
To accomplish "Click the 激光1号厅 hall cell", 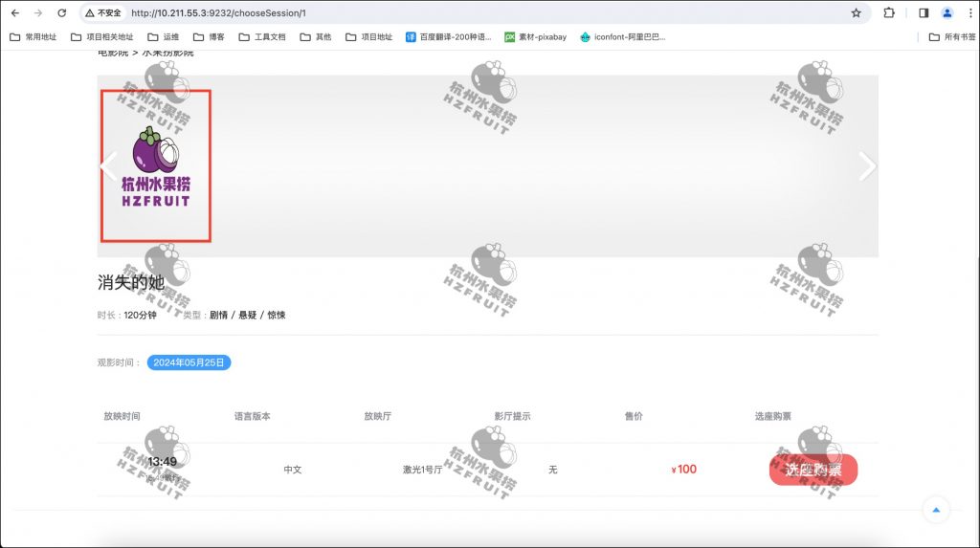I will pyautogui.click(x=422, y=470).
